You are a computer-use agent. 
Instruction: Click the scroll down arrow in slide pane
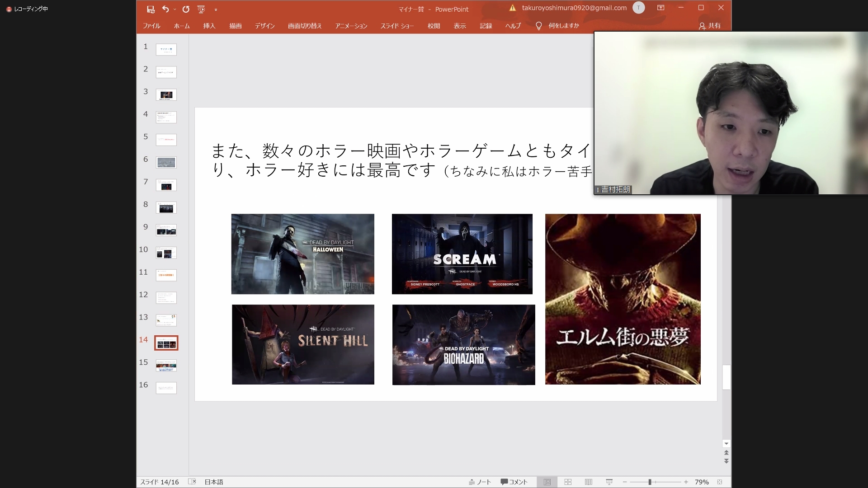coord(726,443)
